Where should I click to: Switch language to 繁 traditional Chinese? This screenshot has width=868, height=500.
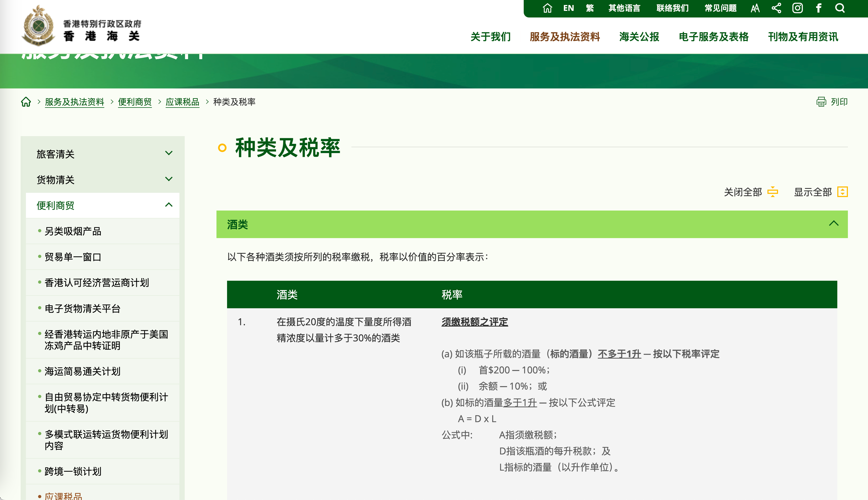pyautogui.click(x=590, y=8)
